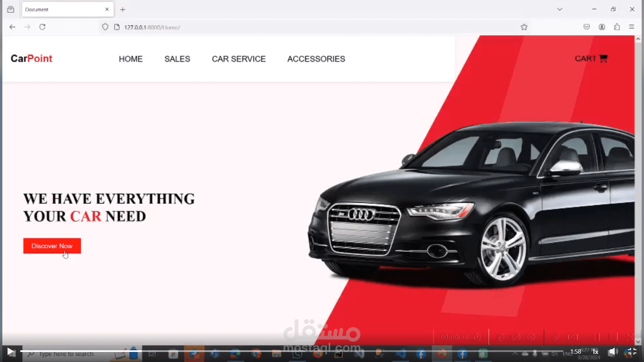Mute the video volume
The image size is (644, 362).
point(613,351)
